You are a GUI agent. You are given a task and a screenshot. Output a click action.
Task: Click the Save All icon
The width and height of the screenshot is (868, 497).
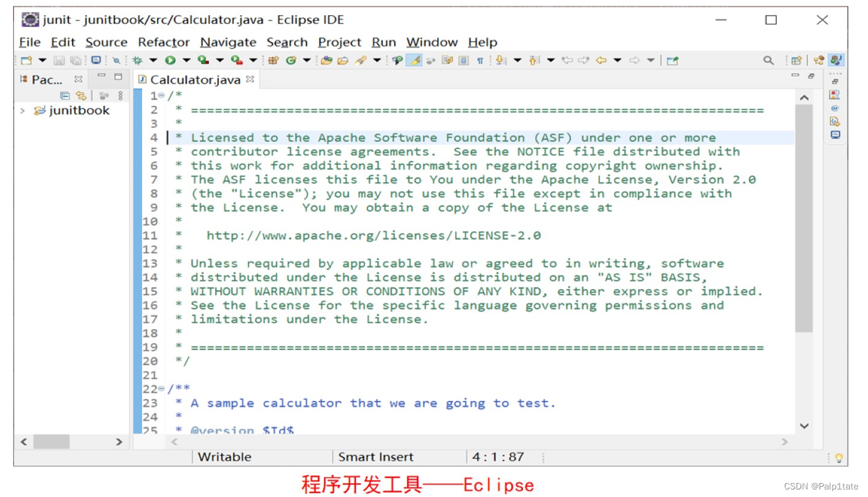click(76, 61)
